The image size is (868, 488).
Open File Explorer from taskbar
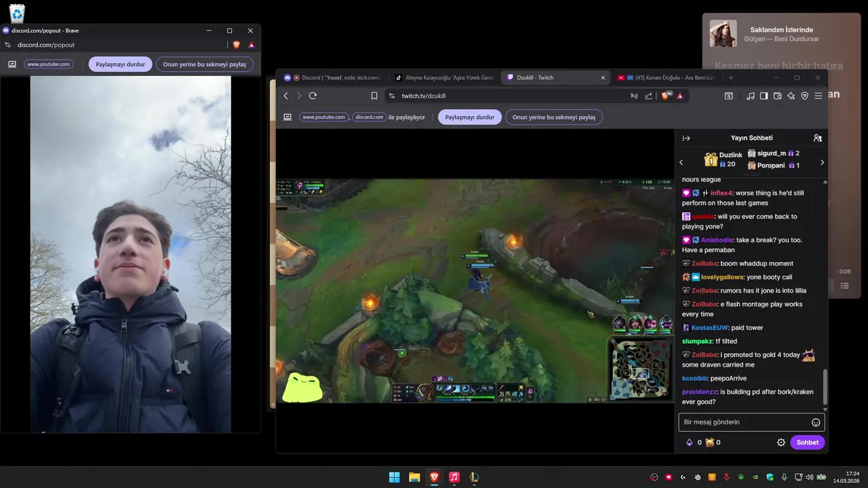coord(414,477)
